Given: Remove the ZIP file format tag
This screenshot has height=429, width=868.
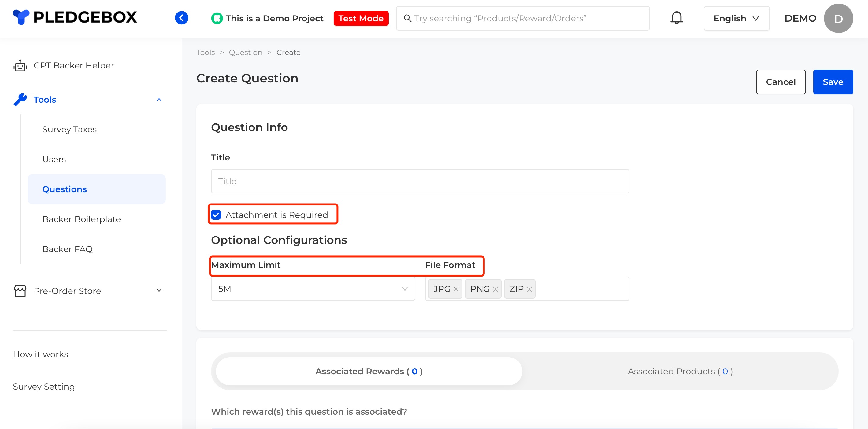Looking at the screenshot, I should [x=529, y=289].
